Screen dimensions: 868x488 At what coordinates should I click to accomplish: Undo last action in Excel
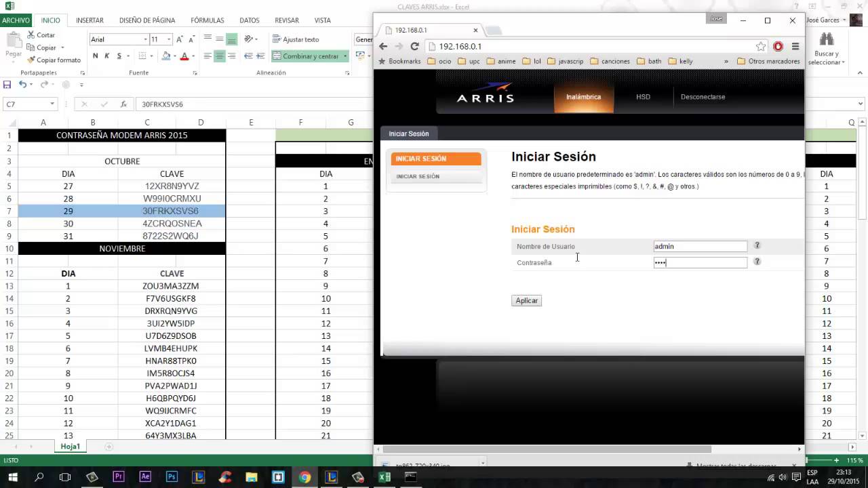coord(22,85)
